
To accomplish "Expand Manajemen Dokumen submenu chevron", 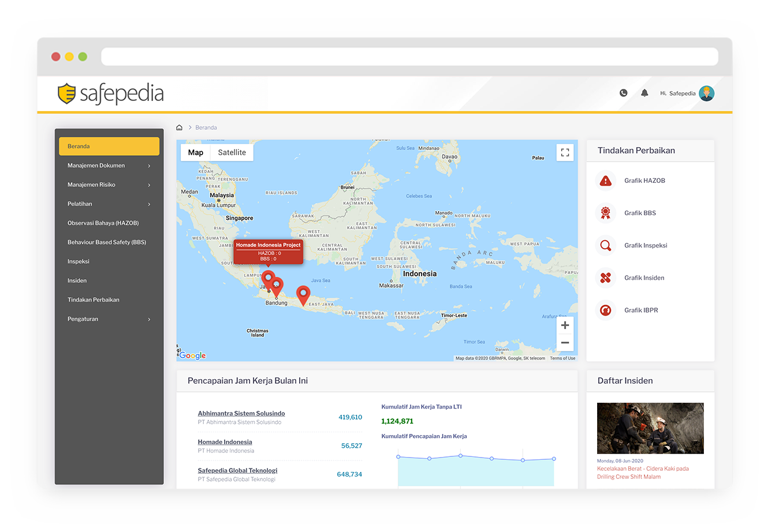I will coord(149,166).
